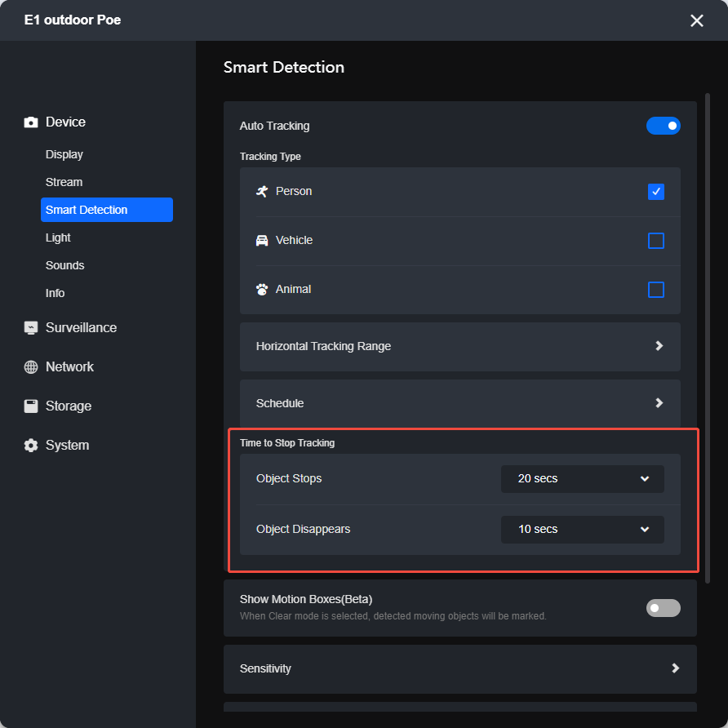Open the Object Stops 20 secs dropdown

point(582,479)
